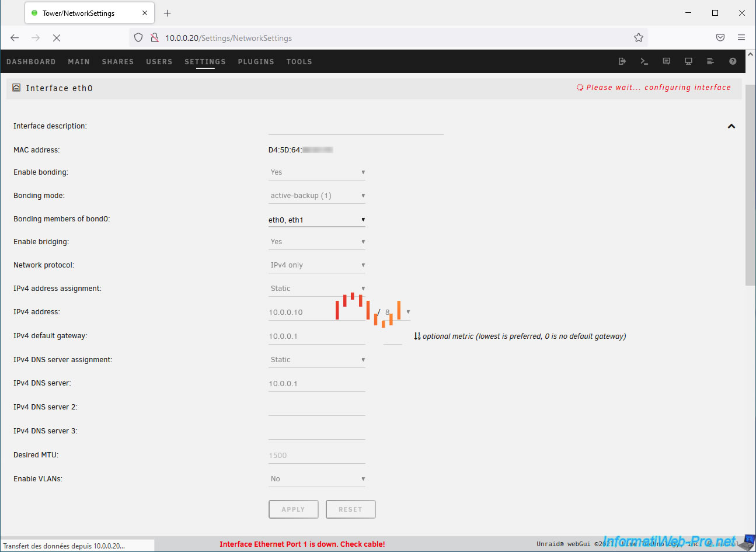756x552 pixels.
Task: Open the Bonding members of bond0 dropdown
Action: pyautogui.click(x=316, y=220)
